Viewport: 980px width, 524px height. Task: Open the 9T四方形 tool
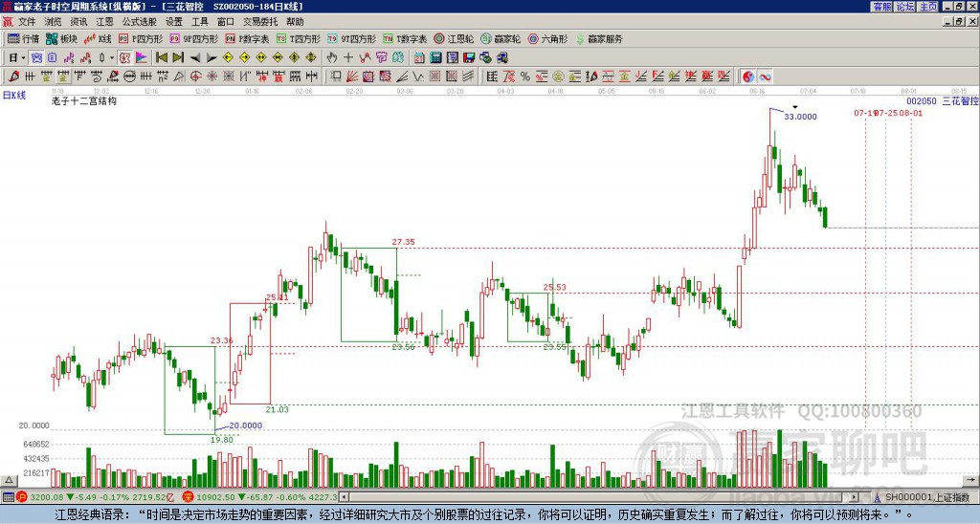[351, 38]
